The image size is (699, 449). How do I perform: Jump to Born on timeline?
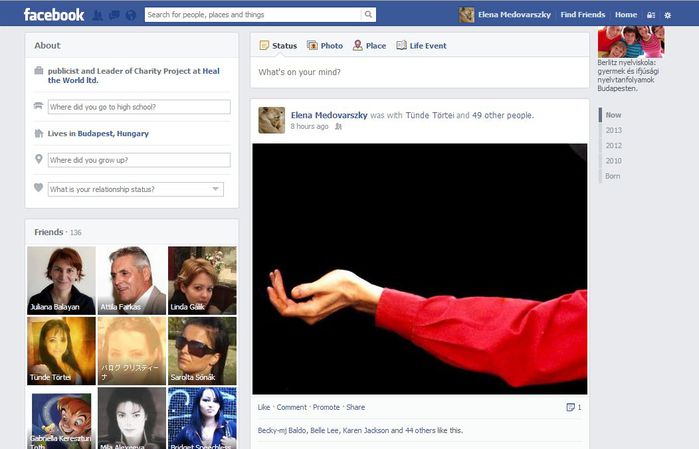(x=613, y=176)
